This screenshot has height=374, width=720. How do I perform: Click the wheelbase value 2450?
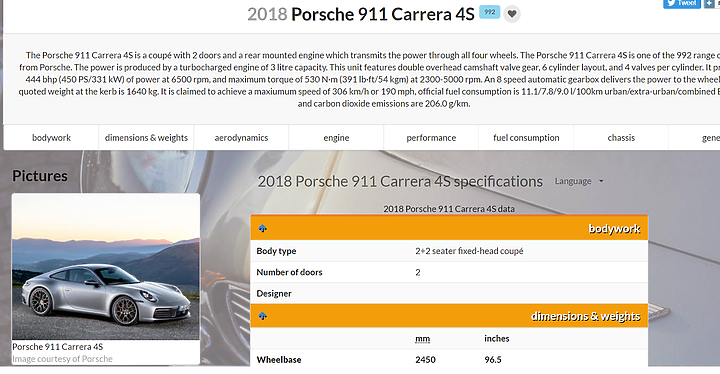425,360
